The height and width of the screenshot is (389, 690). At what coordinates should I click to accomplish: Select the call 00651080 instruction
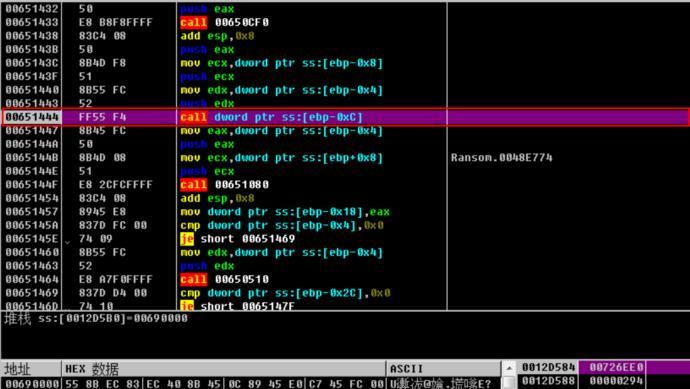(224, 185)
